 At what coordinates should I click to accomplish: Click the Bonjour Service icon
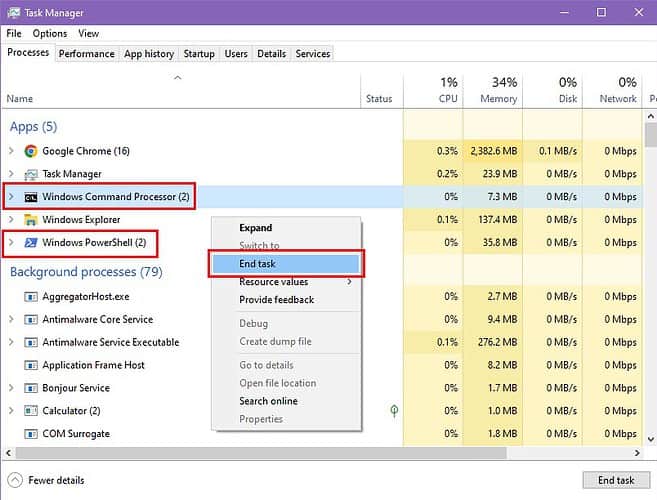[x=31, y=388]
